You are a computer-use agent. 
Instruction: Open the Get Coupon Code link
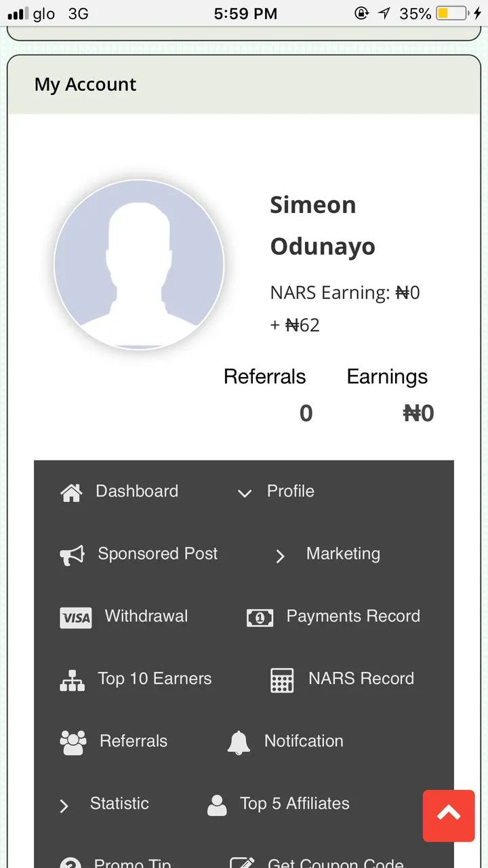tap(335, 863)
